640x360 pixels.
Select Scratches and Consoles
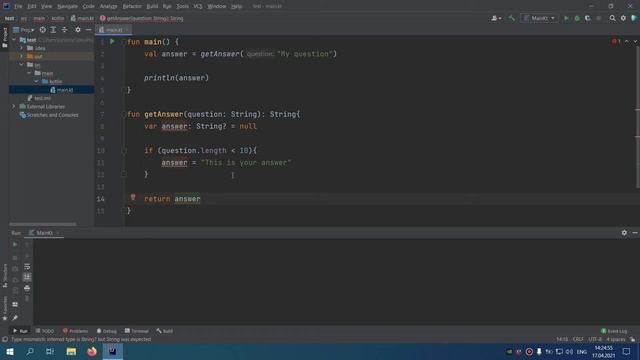point(49,115)
